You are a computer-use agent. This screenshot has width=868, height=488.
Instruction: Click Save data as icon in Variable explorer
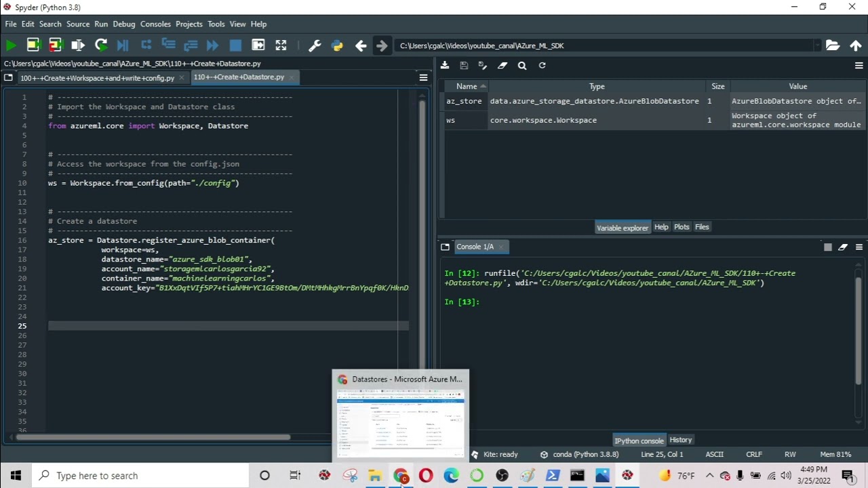pyautogui.click(x=483, y=66)
